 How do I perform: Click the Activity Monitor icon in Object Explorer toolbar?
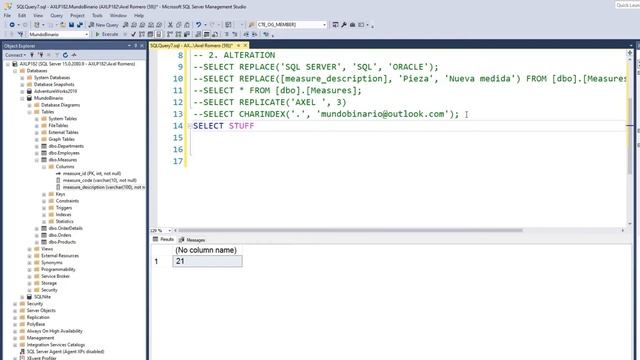pos(74,55)
